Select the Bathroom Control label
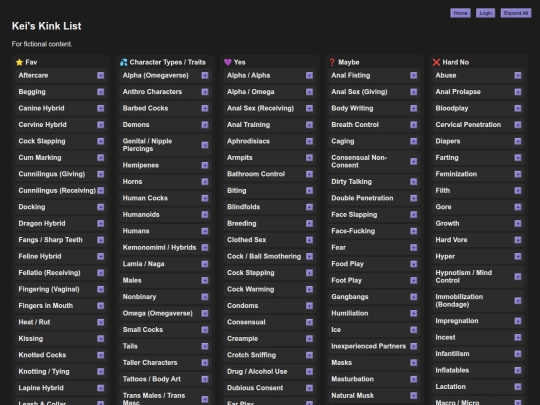 pos(256,174)
